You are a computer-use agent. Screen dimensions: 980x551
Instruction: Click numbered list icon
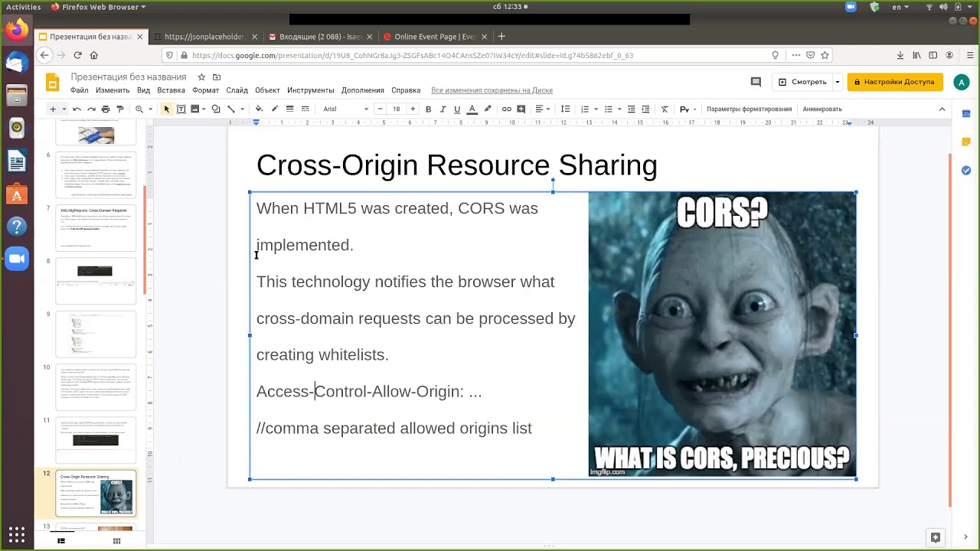coord(585,109)
